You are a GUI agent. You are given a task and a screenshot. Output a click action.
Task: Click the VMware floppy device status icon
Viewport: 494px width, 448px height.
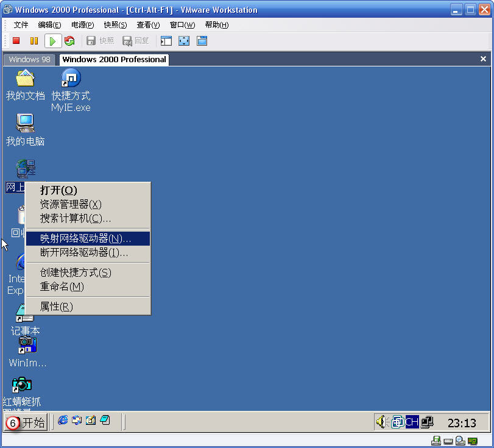click(436, 441)
